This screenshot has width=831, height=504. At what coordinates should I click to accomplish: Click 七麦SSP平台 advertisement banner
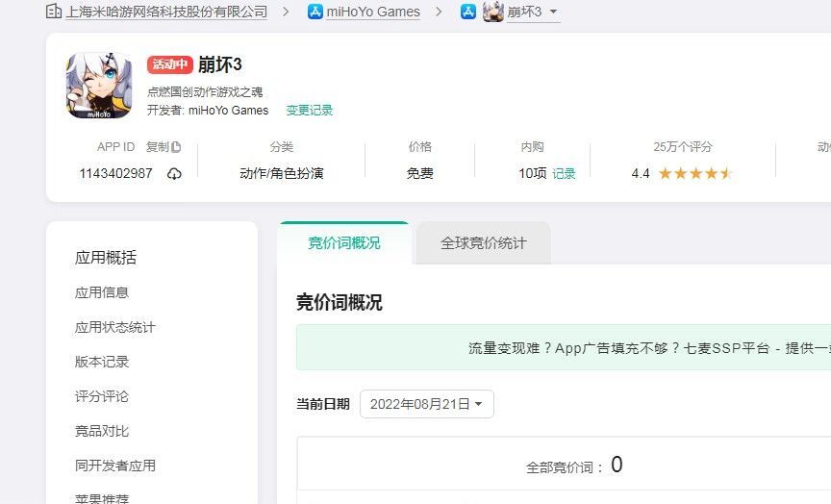[x=564, y=347]
